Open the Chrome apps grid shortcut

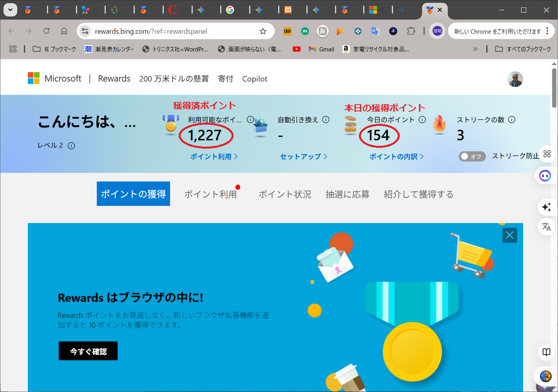point(13,49)
